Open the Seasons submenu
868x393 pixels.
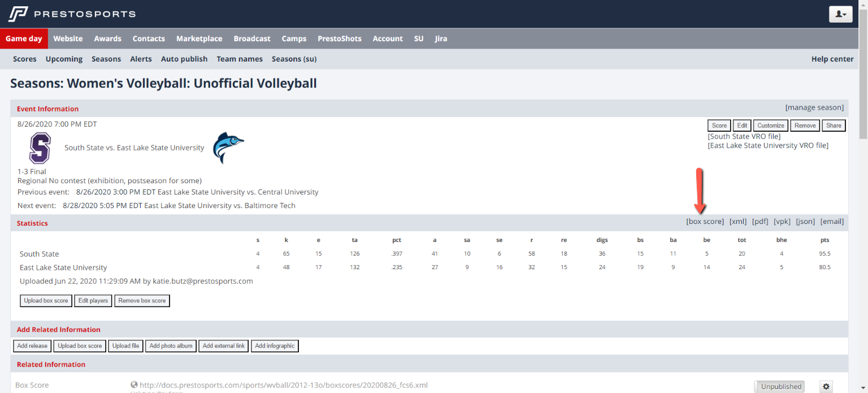coord(106,59)
